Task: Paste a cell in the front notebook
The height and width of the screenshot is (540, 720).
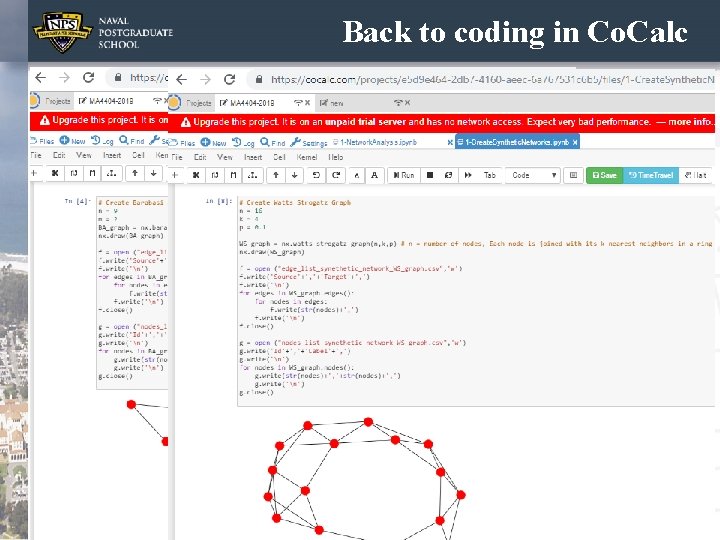Action: 234,175
